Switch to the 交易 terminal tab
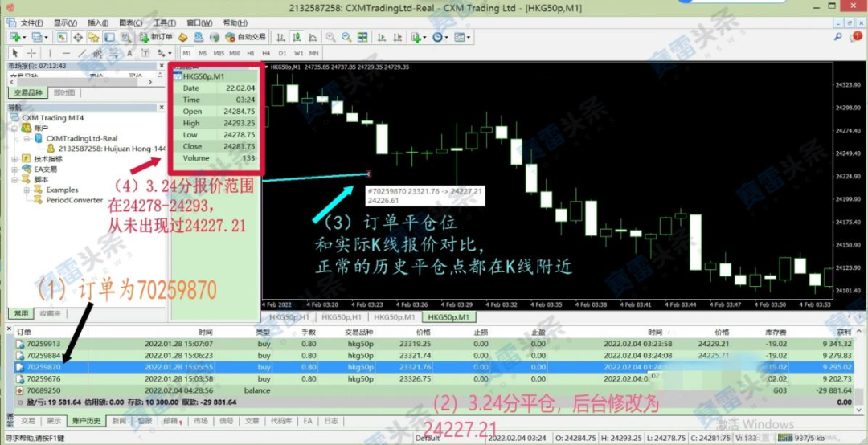This screenshot has height=445, width=868. 27,421
